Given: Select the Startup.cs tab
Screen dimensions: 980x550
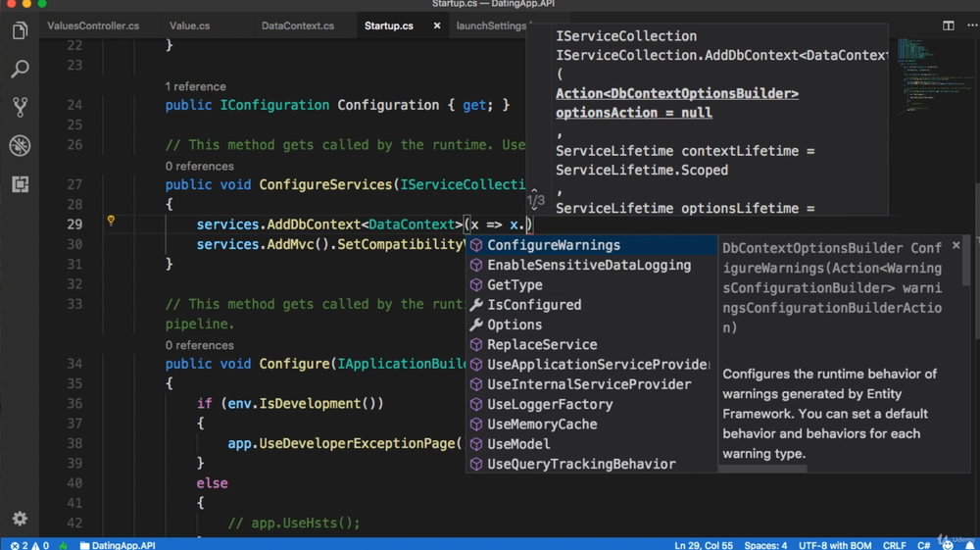Looking at the screenshot, I should click(x=389, y=25).
